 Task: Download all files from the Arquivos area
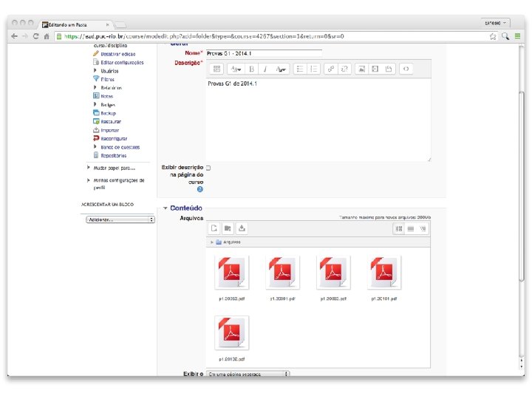click(242, 228)
